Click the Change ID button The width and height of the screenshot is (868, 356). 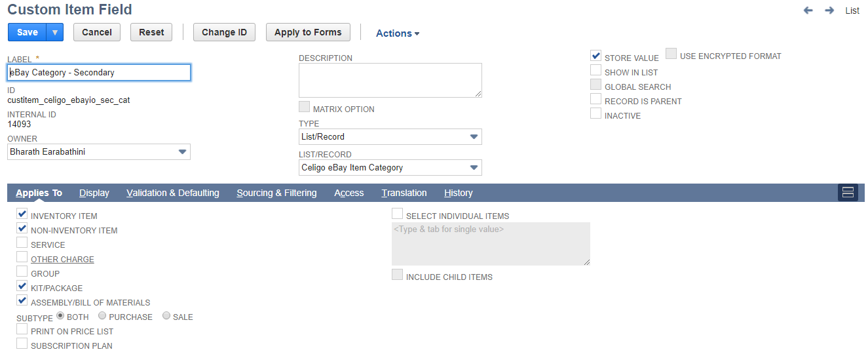point(224,32)
